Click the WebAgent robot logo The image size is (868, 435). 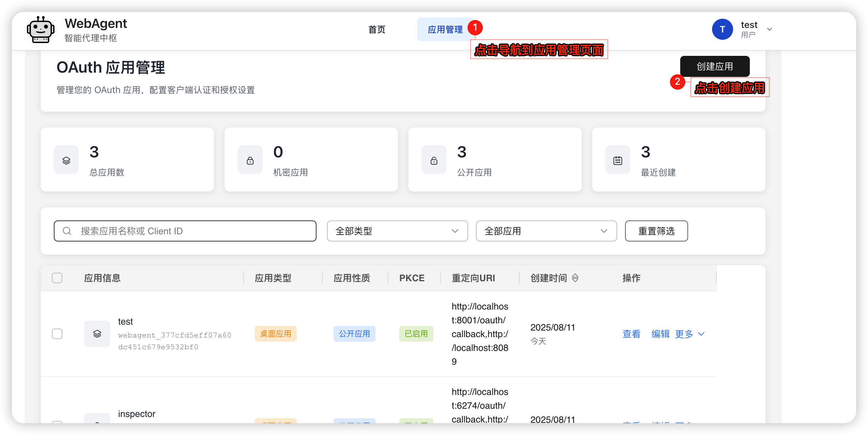pyautogui.click(x=40, y=30)
